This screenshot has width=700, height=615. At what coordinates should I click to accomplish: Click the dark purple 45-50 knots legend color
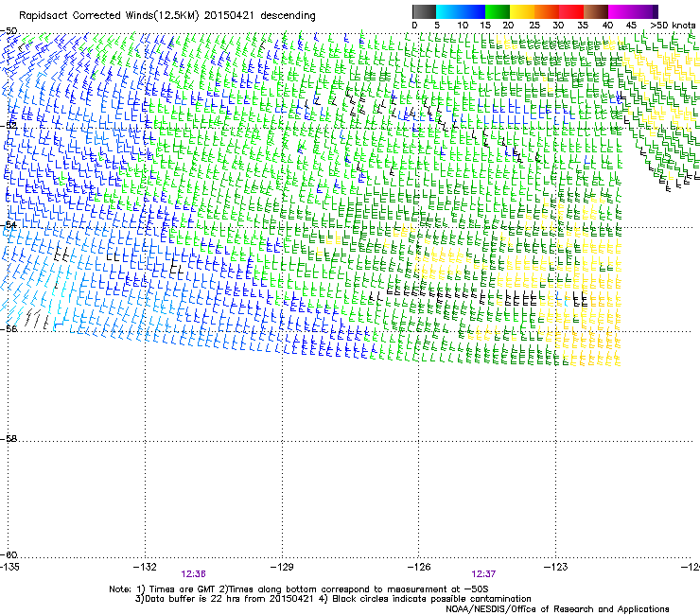coord(645,11)
